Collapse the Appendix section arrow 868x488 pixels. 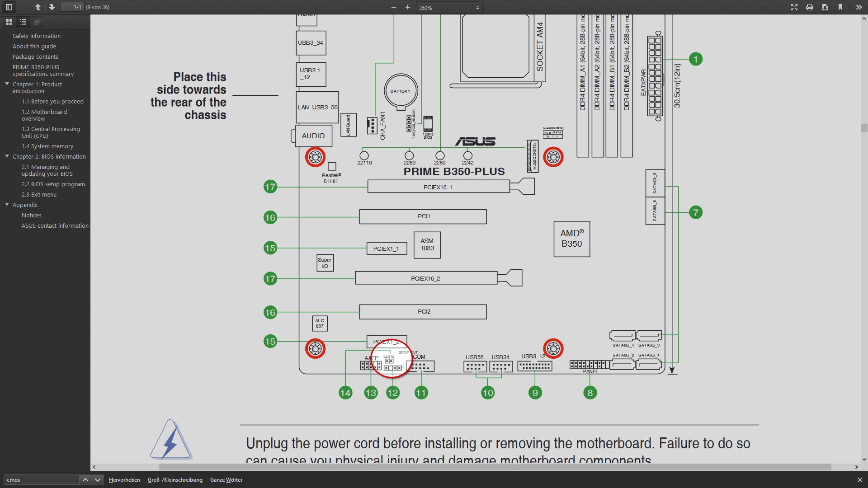coord(7,205)
